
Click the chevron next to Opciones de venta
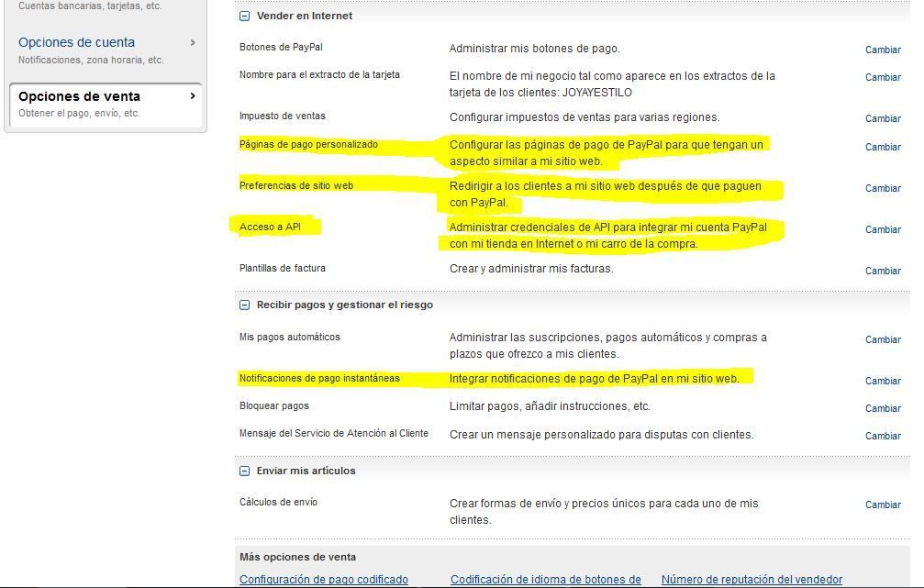pos(193,96)
